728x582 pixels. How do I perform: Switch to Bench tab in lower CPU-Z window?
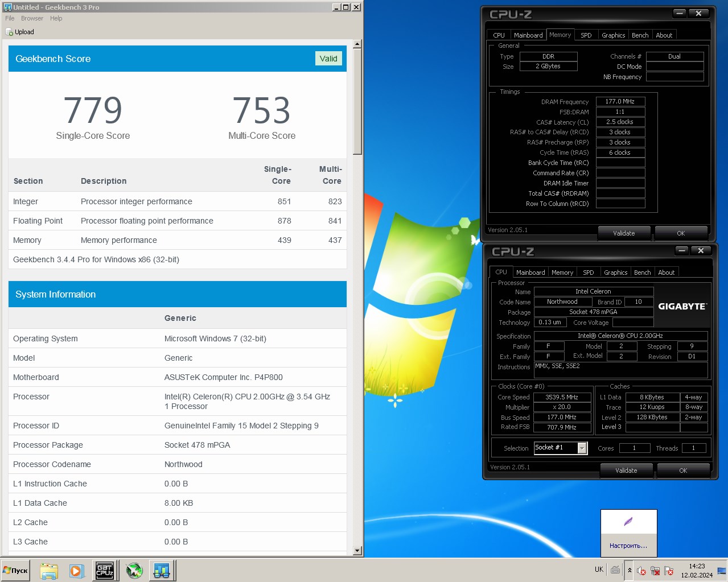click(642, 273)
